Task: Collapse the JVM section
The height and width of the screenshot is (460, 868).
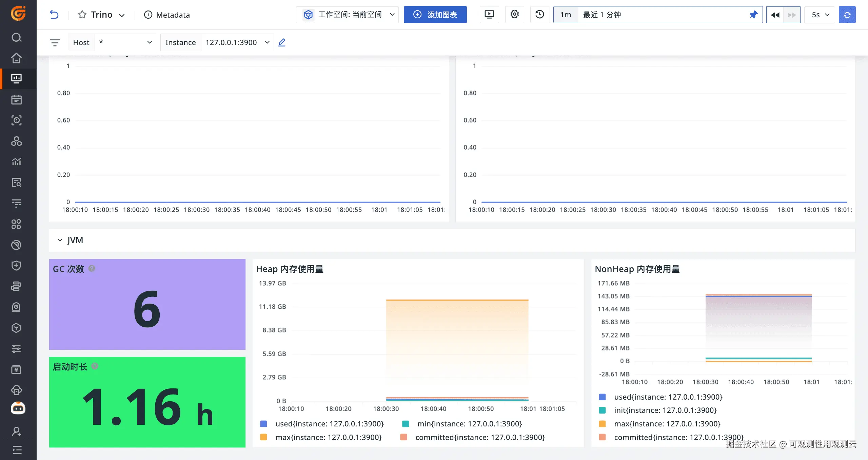Action: click(x=60, y=240)
